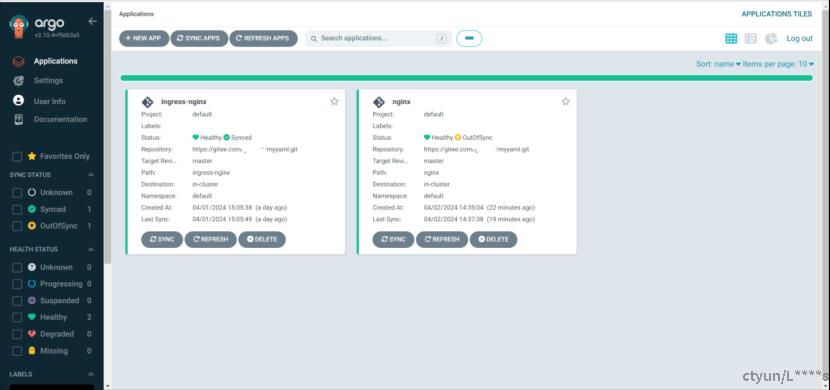Click the sidebar vertical scrollbar
Image resolution: width=830 pixels, height=390 pixels.
[107, 138]
